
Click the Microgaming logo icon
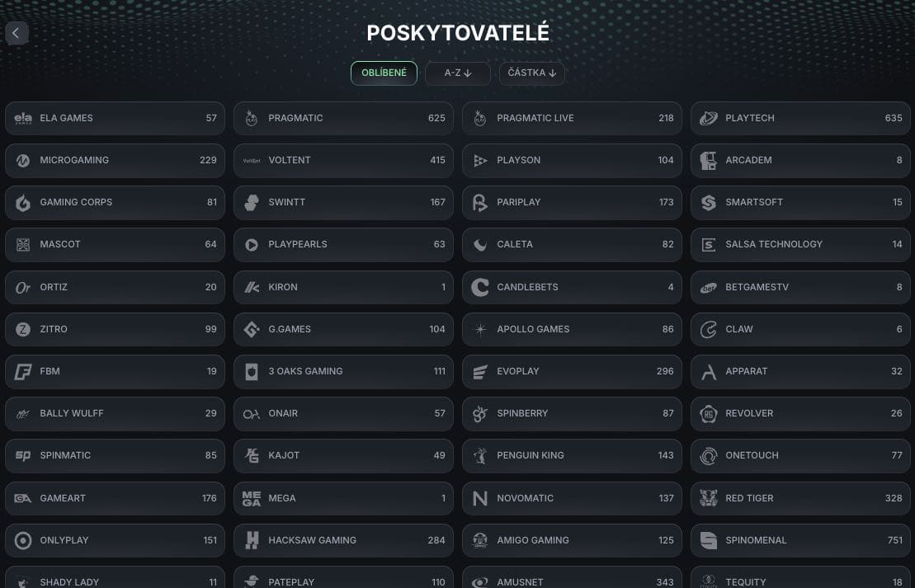click(23, 160)
